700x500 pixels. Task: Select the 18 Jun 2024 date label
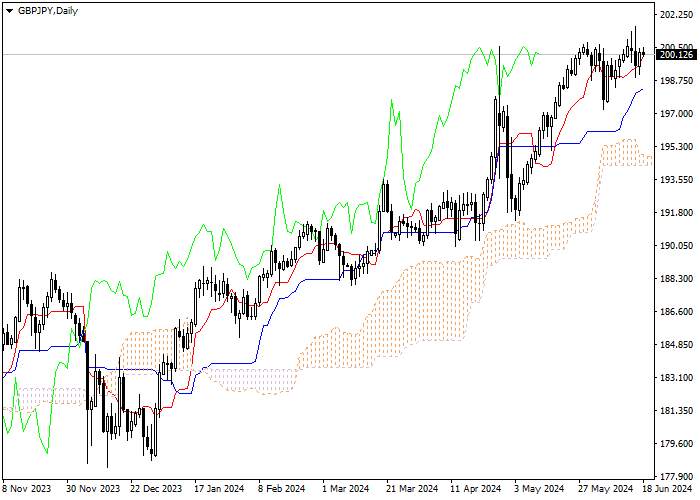[668, 488]
